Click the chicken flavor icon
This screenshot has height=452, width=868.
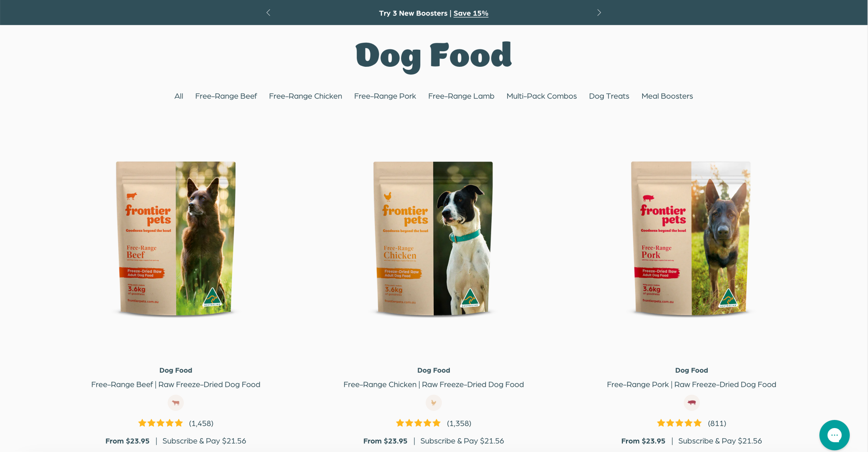click(433, 402)
